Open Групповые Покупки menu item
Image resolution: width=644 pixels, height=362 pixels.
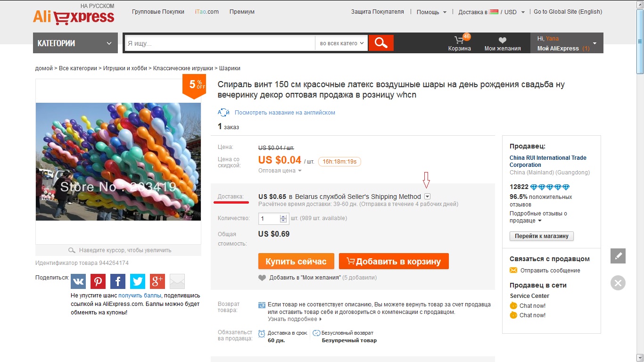pyautogui.click(x=157, y=12)
